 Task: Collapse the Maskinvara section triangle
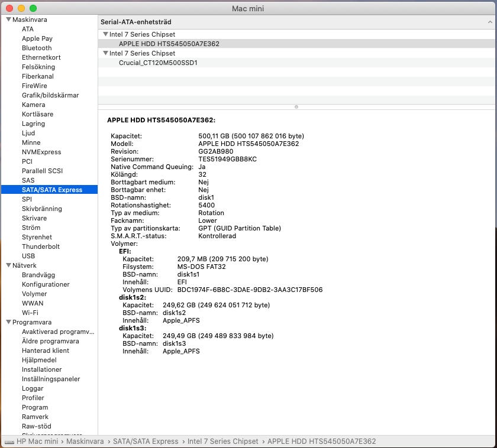(x=8, y=20)
